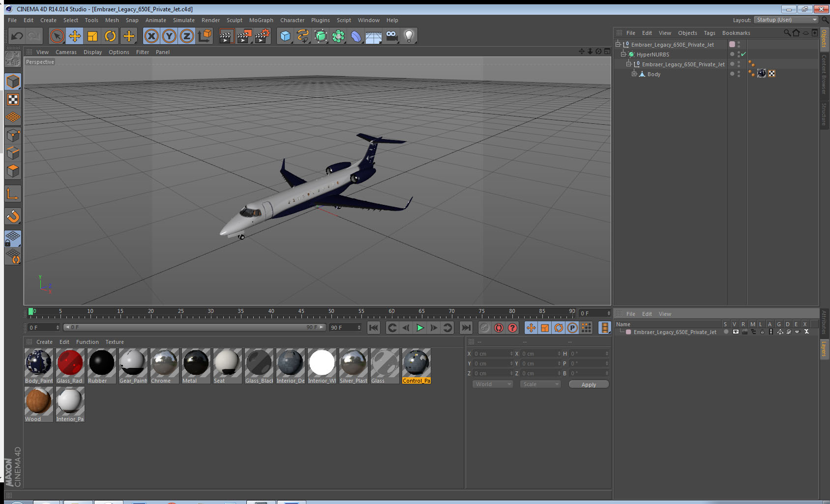Open the Simulate menu

click(183, 20)
